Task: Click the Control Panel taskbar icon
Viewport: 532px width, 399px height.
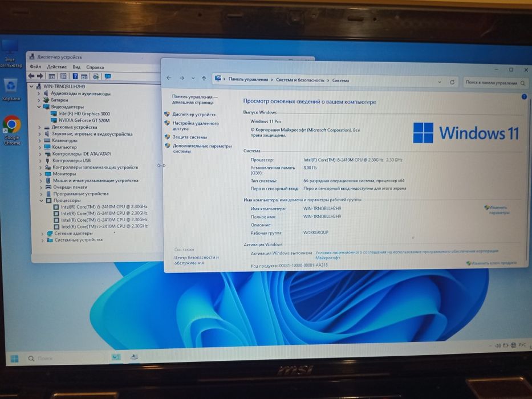Action: pos(116,357)
